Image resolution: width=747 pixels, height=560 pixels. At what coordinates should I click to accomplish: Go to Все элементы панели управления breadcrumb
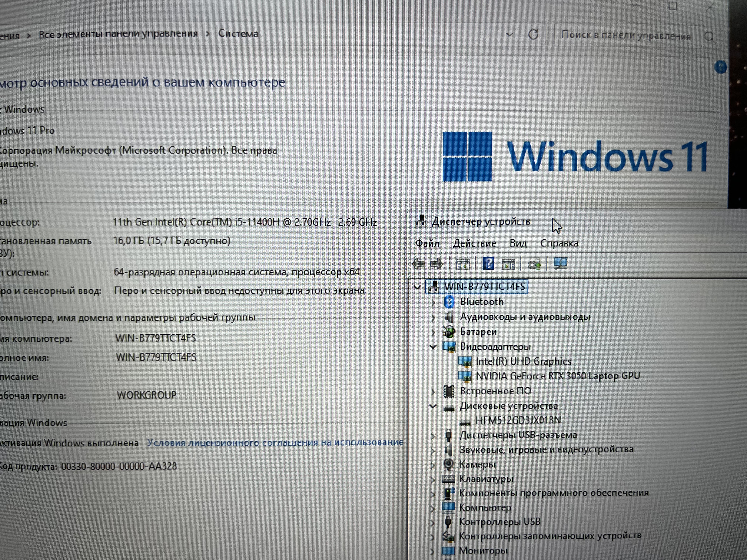tap(118, 34)
